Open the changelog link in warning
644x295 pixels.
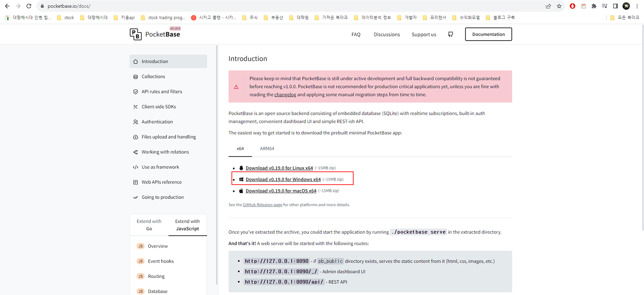click(x=285, y=95)
